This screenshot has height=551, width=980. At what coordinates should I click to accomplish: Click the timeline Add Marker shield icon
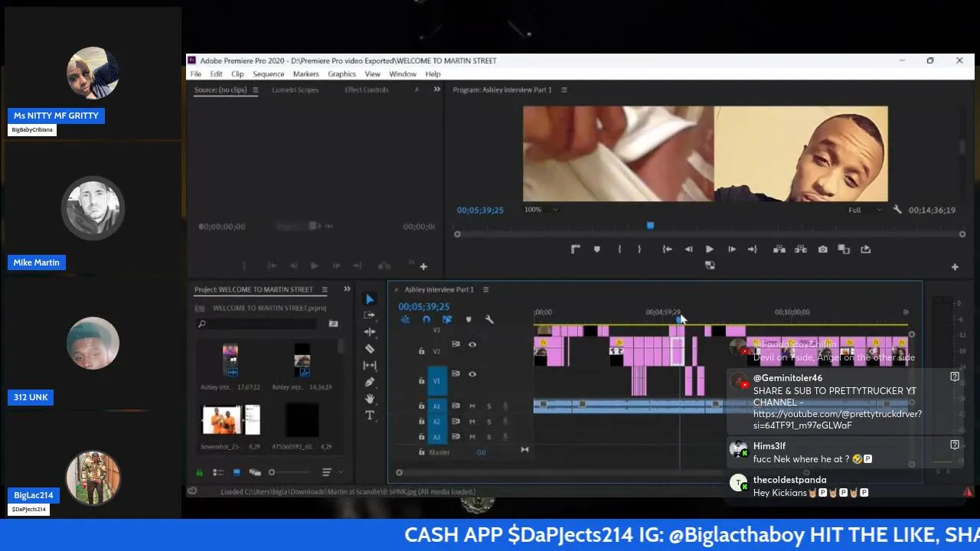469,320
